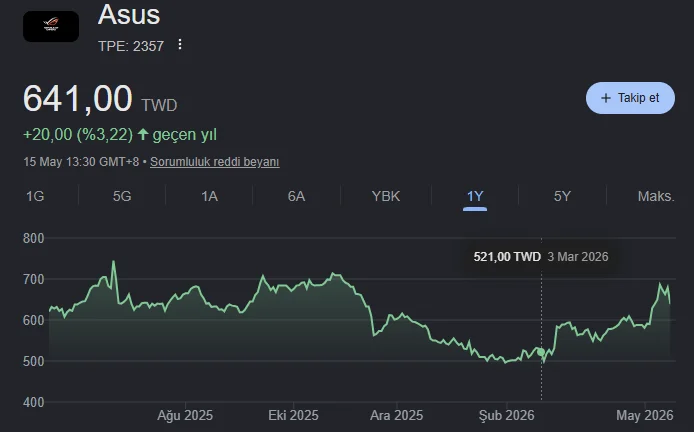Click the 521,00 TWD tooltip value
Viewport: 694px width, 432px height.
click(507, 257)
